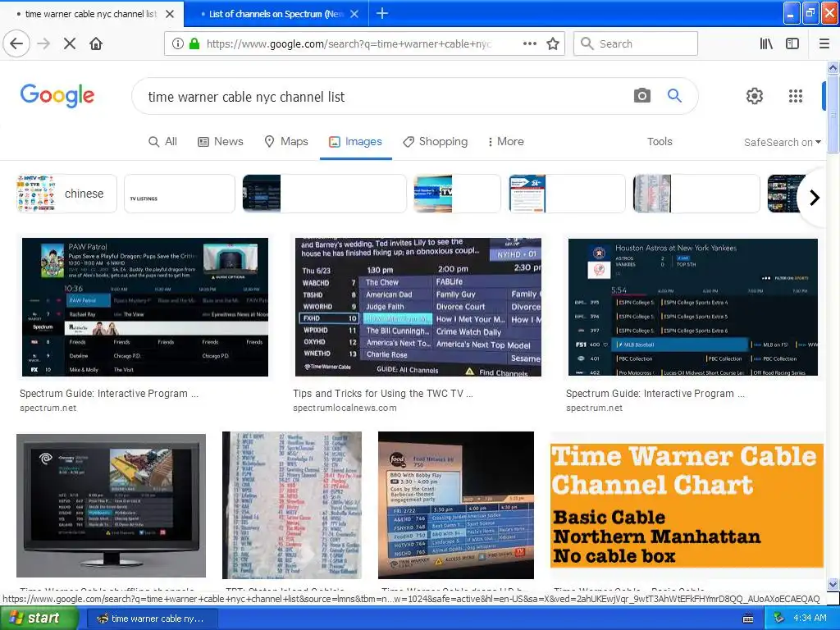Show site information icon in address bar

[x=178, y=43]
